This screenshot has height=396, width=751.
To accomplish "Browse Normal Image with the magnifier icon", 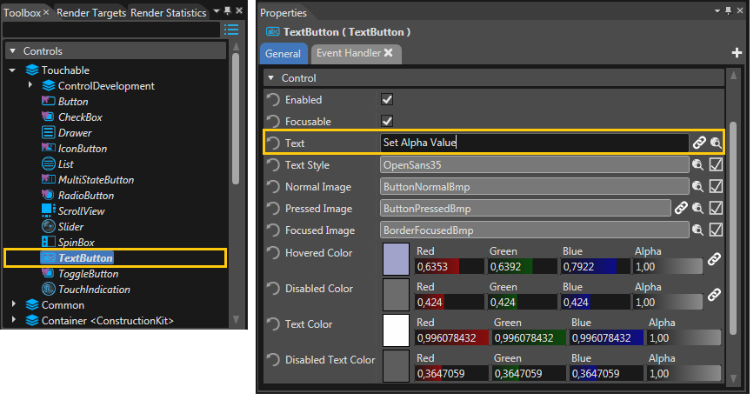I will pos(698,186).
